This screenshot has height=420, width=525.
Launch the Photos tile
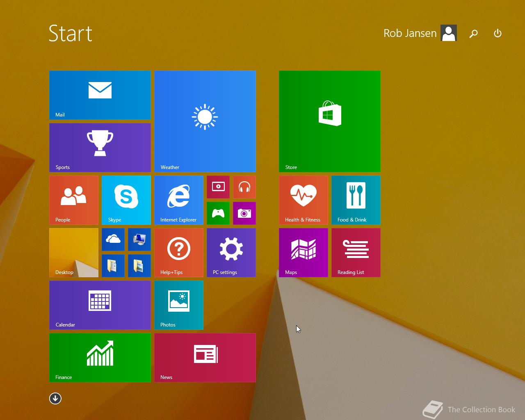coord(179,305)
